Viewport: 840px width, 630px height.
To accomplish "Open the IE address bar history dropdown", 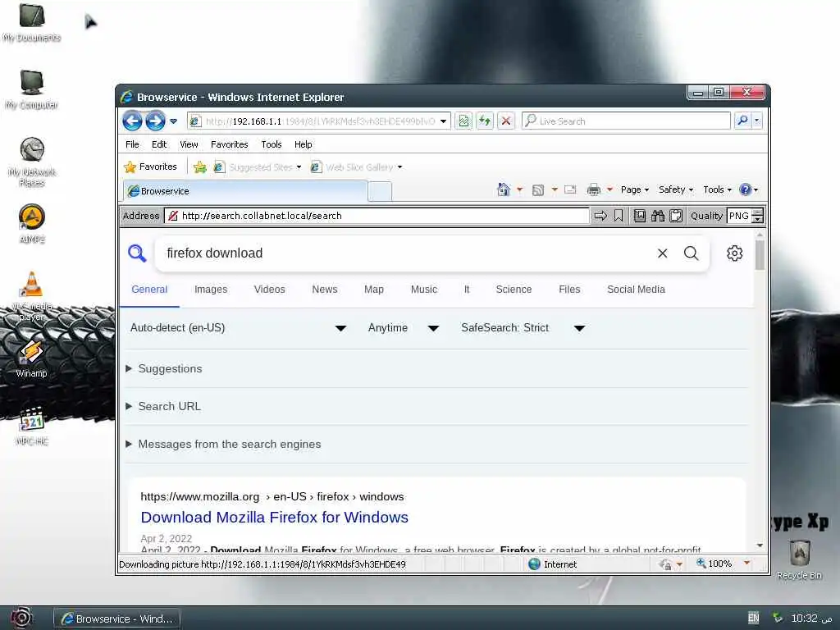I will pyautogui.click(x=444, y=121).
